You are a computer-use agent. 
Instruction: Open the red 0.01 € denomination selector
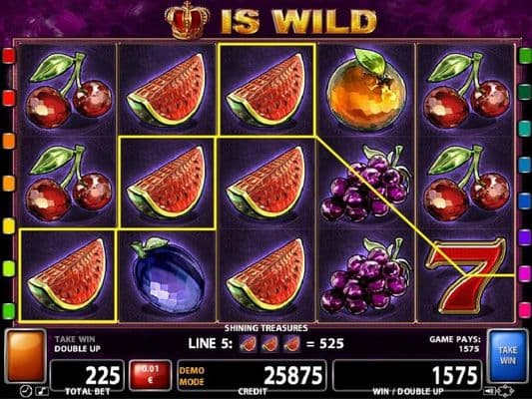pos(150,375)
